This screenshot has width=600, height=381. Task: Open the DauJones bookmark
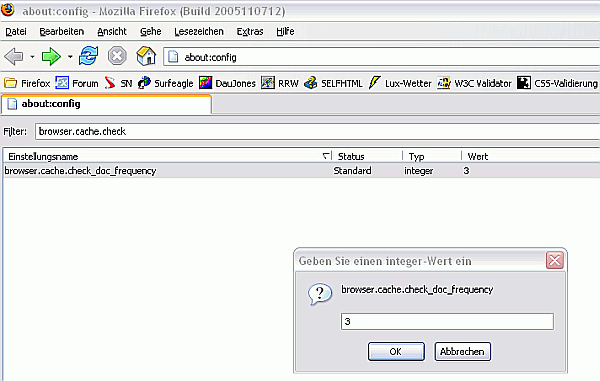click(227, 83)
